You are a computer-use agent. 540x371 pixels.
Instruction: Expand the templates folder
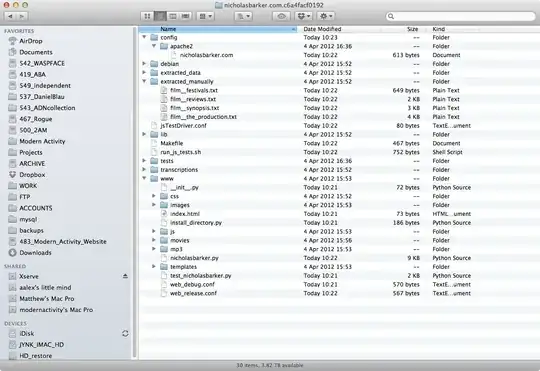tap(154, 266)
